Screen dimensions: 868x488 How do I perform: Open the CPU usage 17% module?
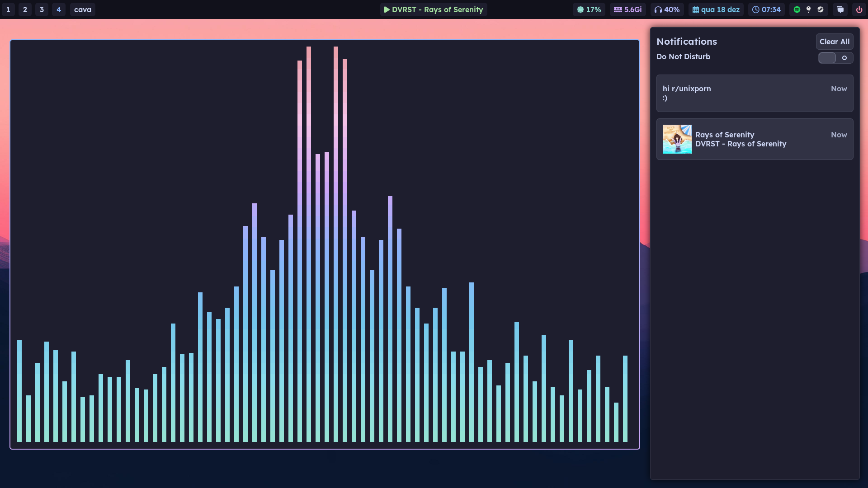589,9
